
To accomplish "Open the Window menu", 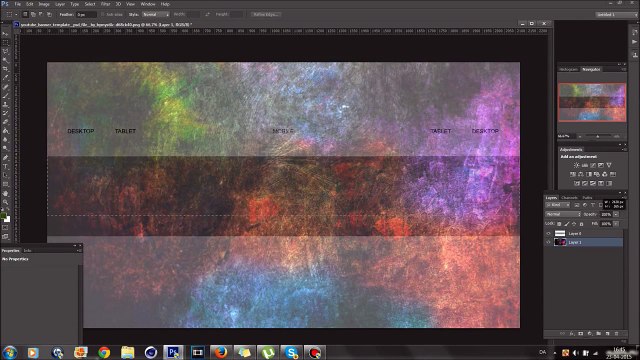I will point(148,4).
